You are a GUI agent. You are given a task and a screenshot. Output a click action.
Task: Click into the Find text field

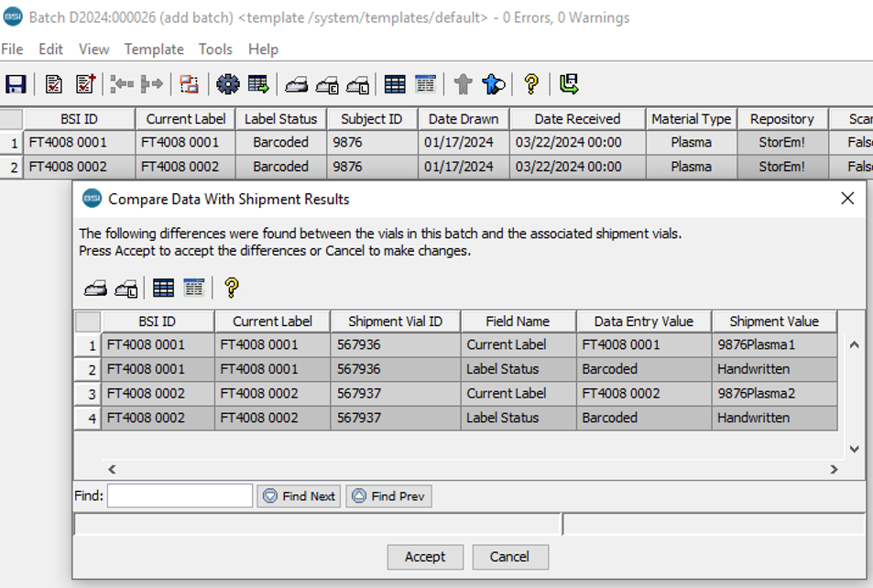180,496
